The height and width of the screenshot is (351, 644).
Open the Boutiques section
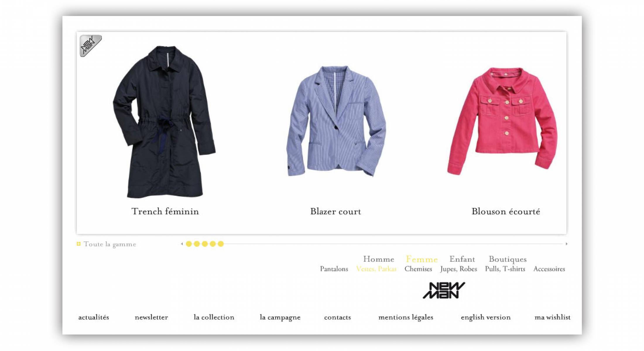click(508, 259)
